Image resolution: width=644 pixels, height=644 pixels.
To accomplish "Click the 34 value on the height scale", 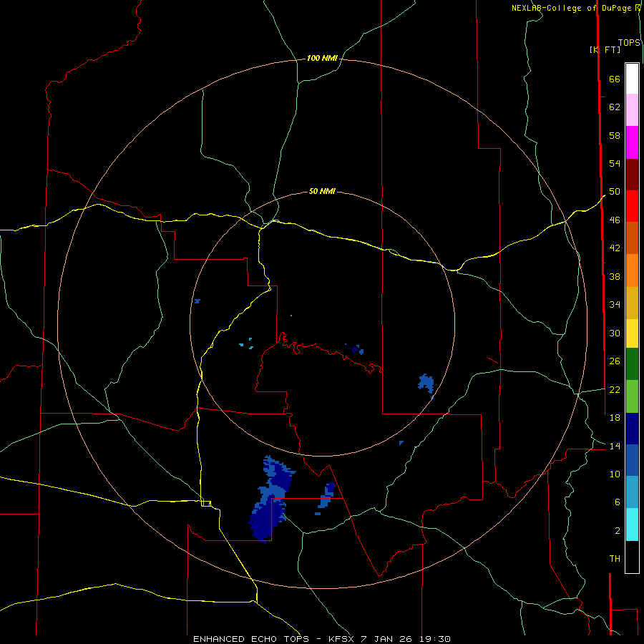I will tap(615, 305).
